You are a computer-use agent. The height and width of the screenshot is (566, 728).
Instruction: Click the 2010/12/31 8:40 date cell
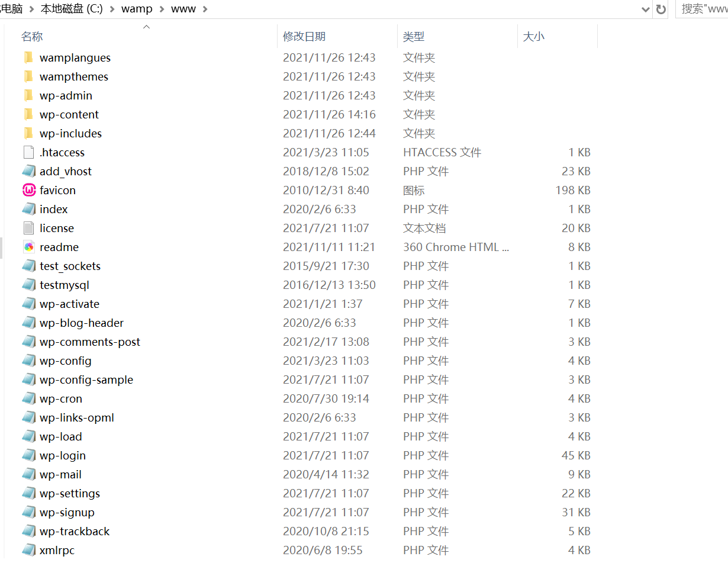click(x=326, y=190)
